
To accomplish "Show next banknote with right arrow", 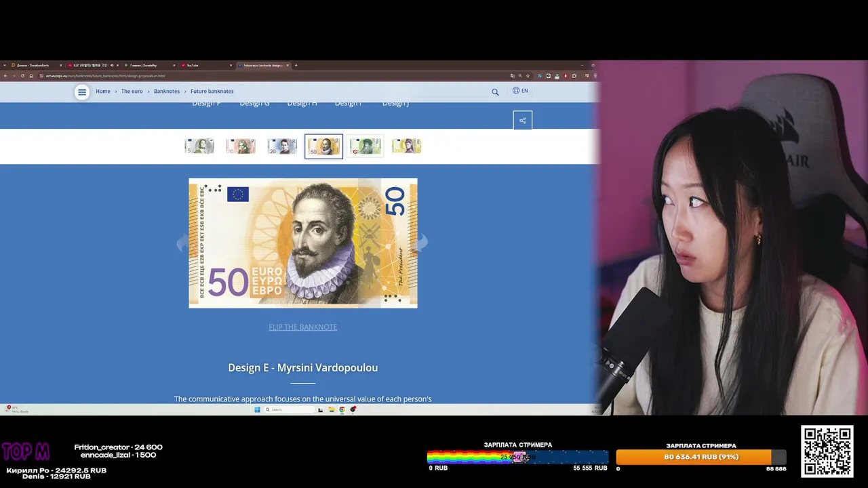I will pos(423,242).
